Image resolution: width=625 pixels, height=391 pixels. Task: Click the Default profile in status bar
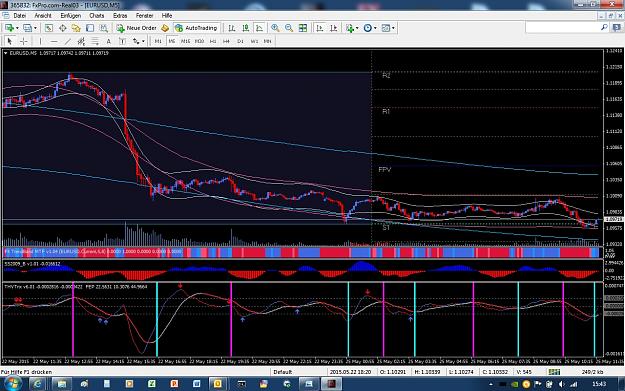[283, 372]
